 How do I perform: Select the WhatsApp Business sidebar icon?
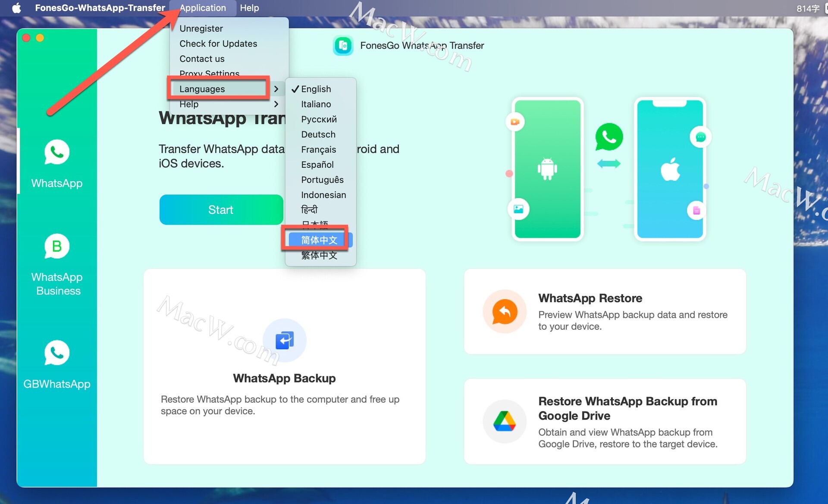[x=56, y=246]
